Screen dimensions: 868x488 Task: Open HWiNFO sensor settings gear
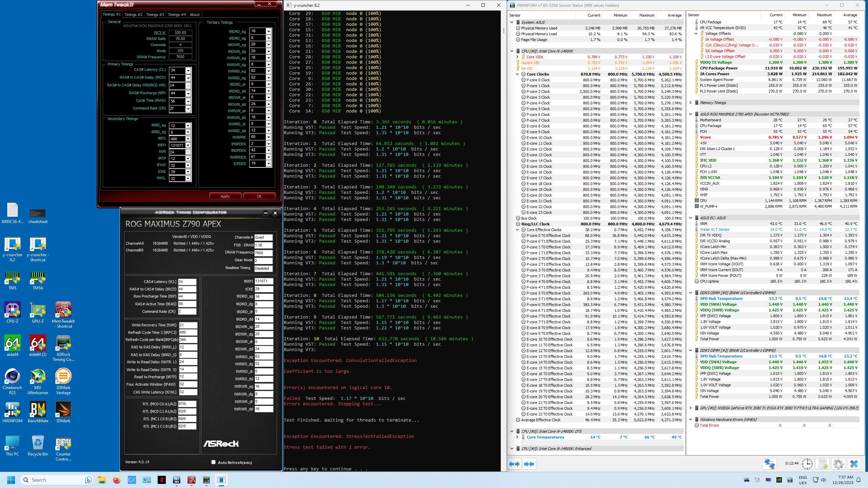tap(838, 464)
